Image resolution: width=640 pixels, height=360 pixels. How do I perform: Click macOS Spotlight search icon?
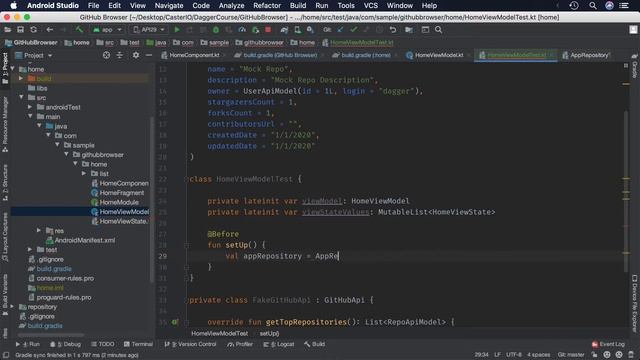593,6
